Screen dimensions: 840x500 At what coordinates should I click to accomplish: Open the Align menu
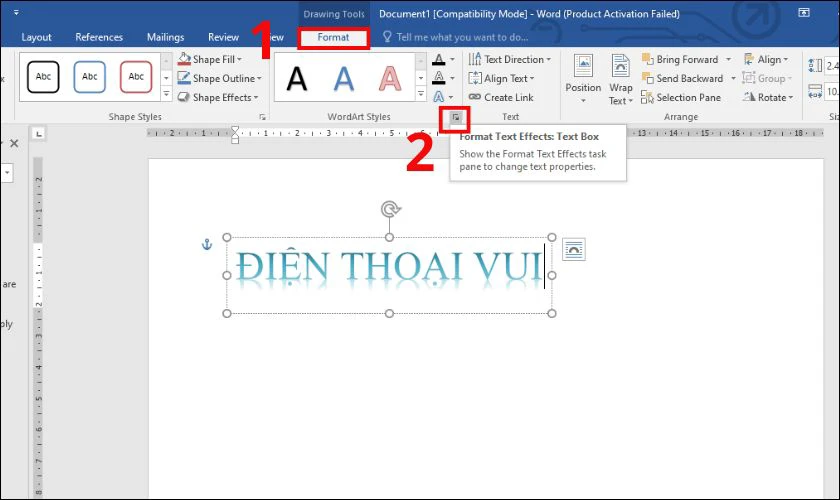click(x=766, y=59)
